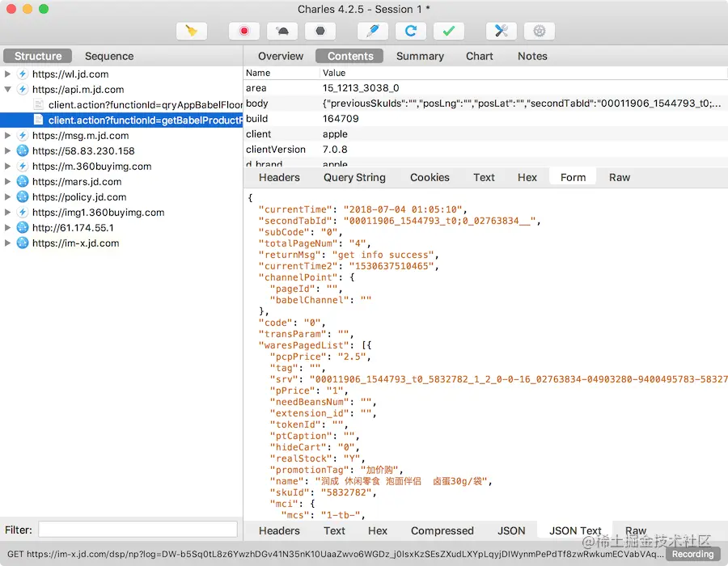
Task: Toggle throttling with the turtle icon
Action: coord(281,31)
